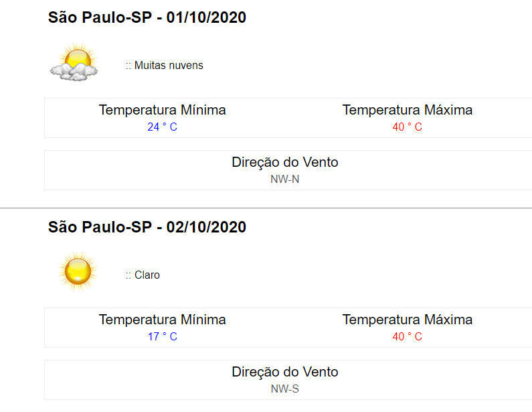Click Temperatura Mínima label for 02/10/2020
Image resolution: width=532 pixels, height=412 pixels.
[x=162, y=320]
